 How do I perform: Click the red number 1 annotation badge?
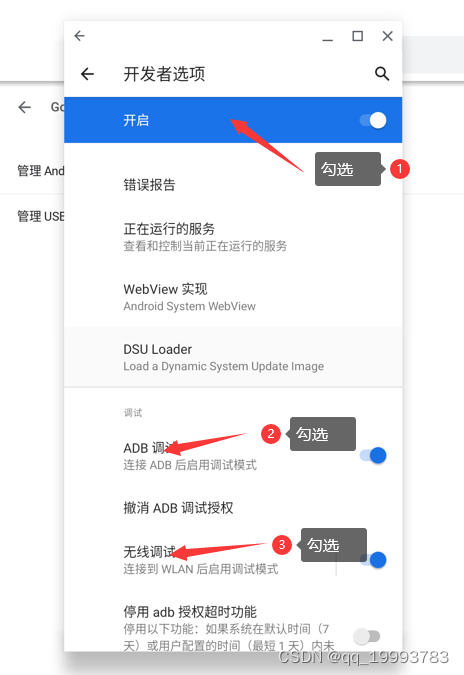(399, 169)
